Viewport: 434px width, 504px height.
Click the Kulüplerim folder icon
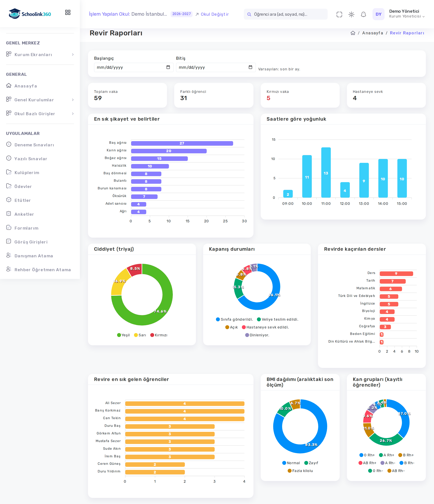[x=9, y=172]
